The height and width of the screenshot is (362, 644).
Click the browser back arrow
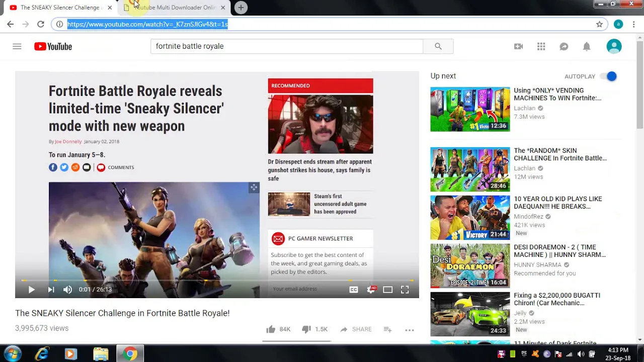click(10, 24)
